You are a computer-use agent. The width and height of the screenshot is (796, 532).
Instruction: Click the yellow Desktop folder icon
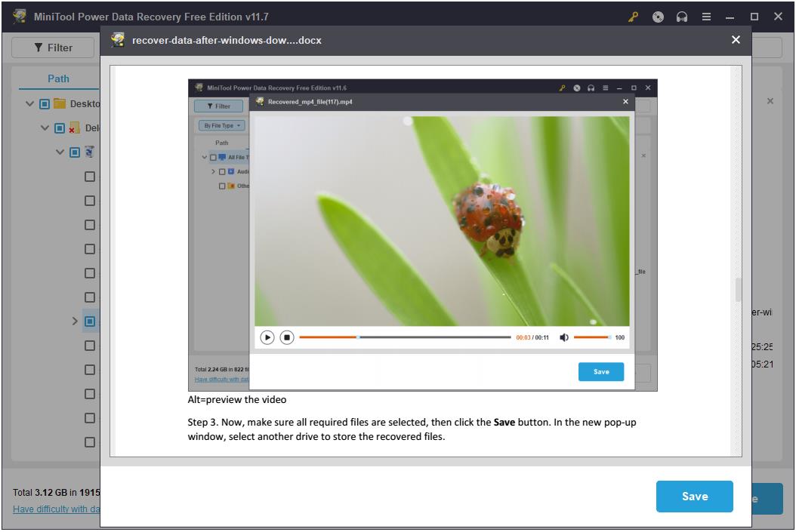(60, 103)
